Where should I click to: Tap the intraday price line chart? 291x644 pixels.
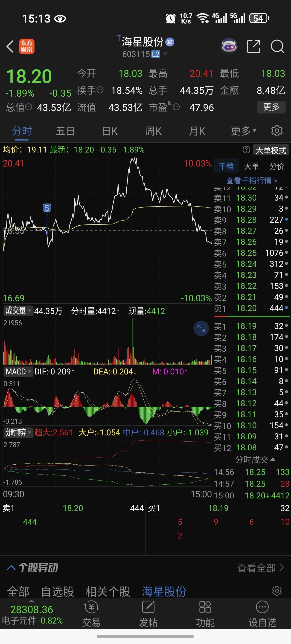107,230
